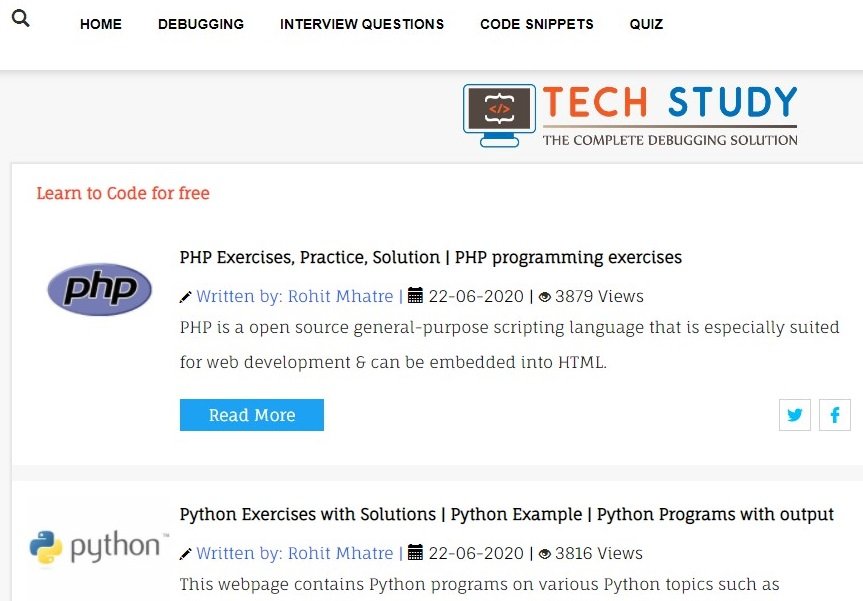This screenshot has width=863, height=601.
Task: Click calendar icon in Python article byline
Action: [416, 553]
